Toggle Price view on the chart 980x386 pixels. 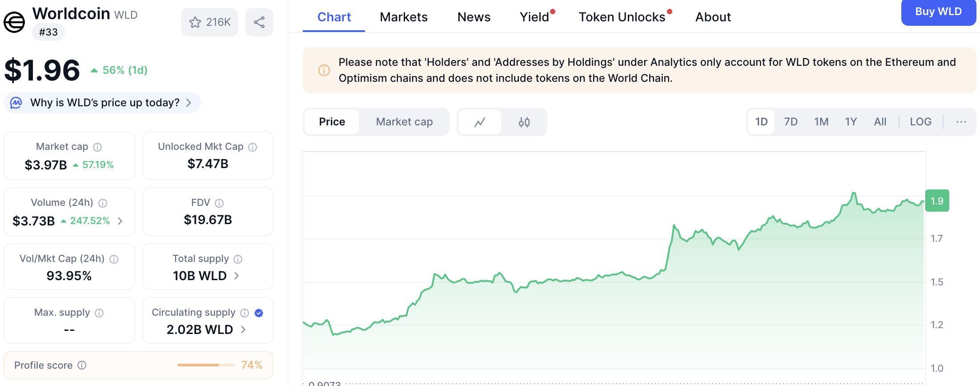[331, 122]
